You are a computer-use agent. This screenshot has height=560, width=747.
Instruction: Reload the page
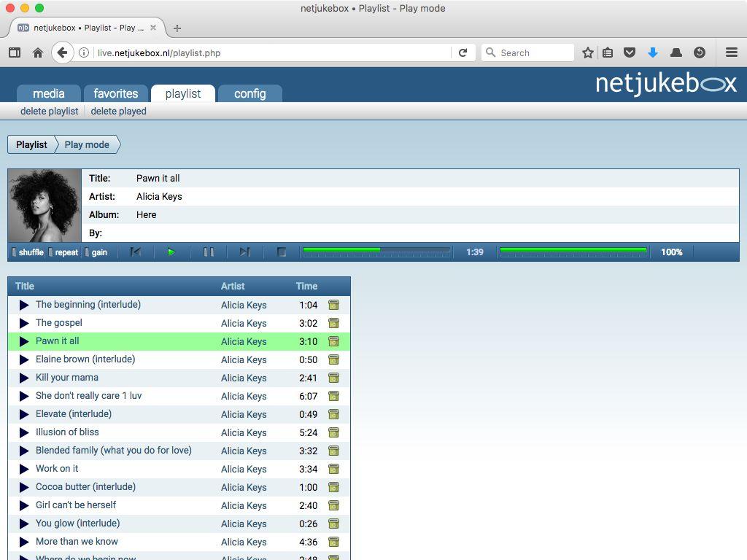click(462, 52)
